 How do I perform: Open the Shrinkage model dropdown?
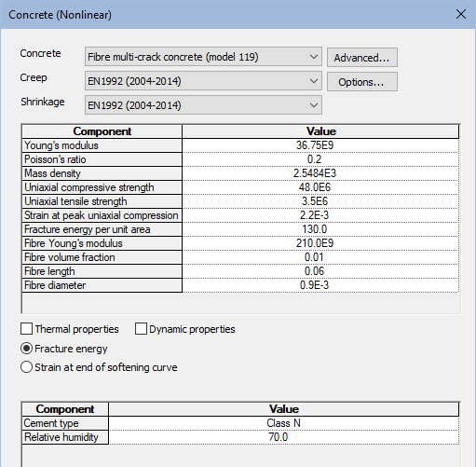pos(203,105)
